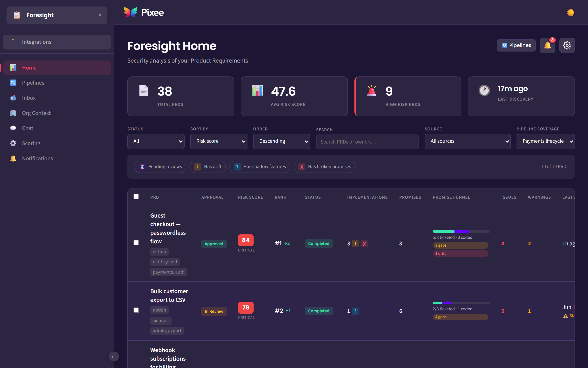Click the Pipelines button in header
The height and width of the screenshot is (368, 588).
[516, 45]
